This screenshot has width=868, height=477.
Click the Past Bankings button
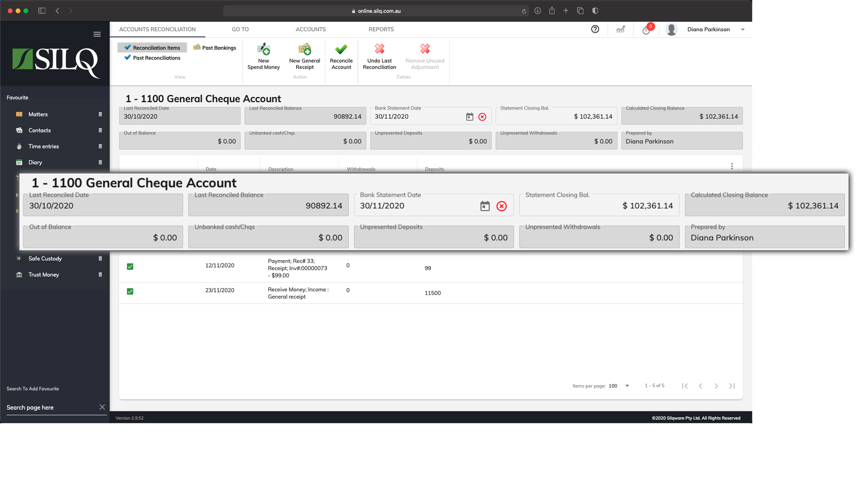tap(215, 47)
